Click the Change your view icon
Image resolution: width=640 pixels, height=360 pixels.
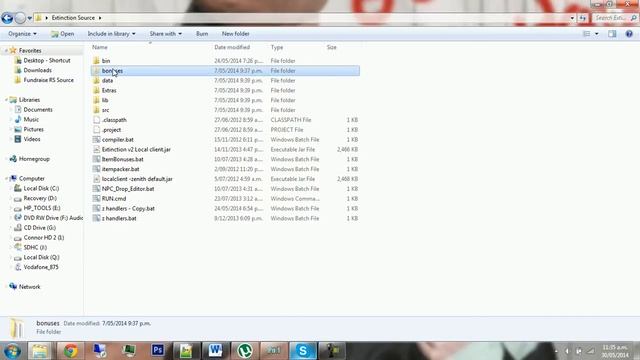click(587, 34)
